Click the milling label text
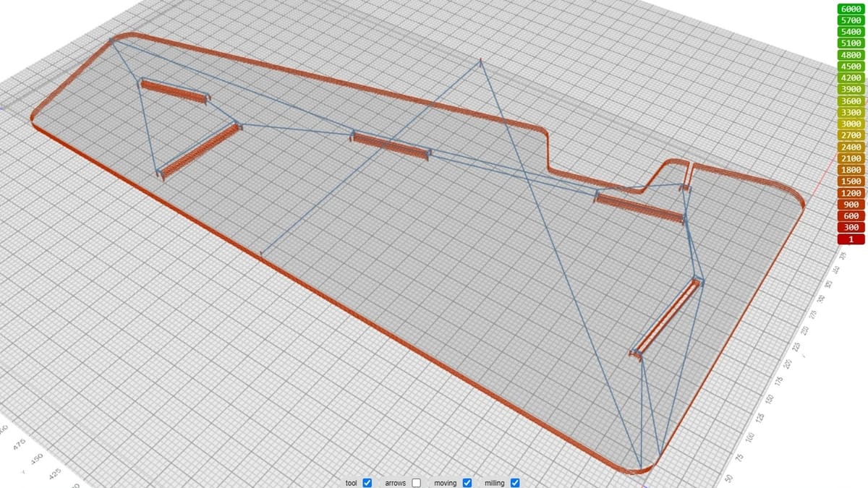868x488 pixels. [495, 482]
